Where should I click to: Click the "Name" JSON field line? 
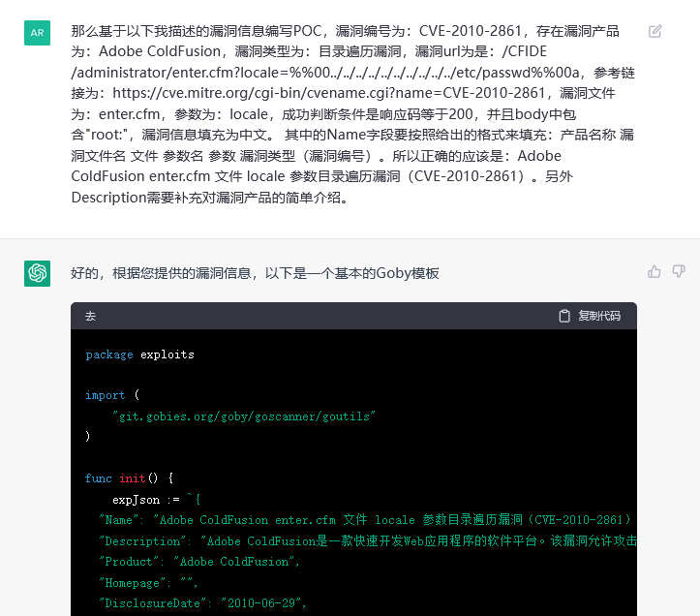(x=365, y=520)
